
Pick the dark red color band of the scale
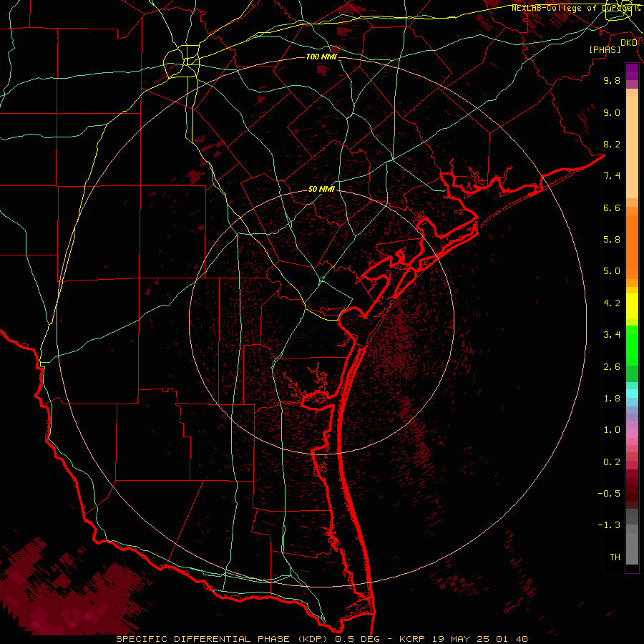point(632,489)
